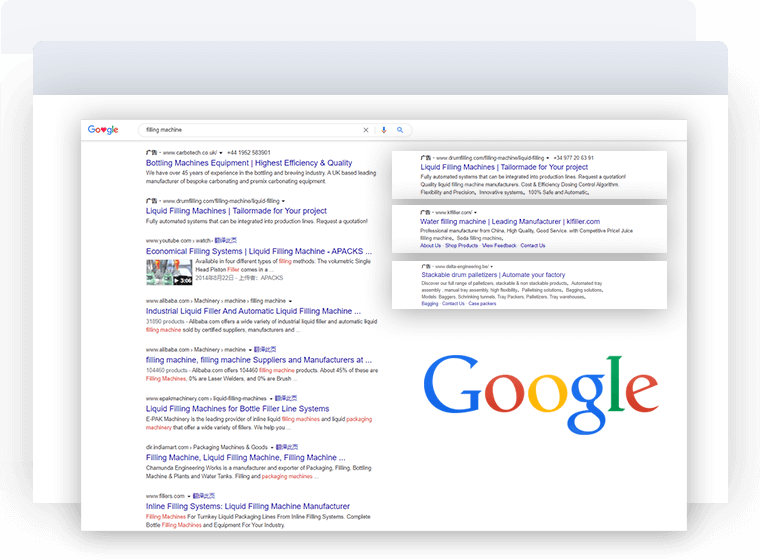Open left-column 'Liquid Filling Machines | Tailormade for Your project'
The image size is (760, 560).
tap(236, 211)
